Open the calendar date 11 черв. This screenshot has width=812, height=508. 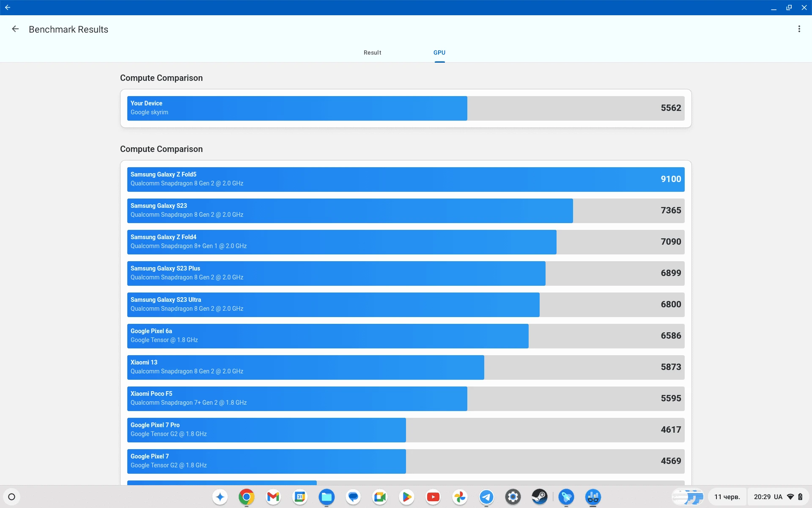tap(727, 497)
